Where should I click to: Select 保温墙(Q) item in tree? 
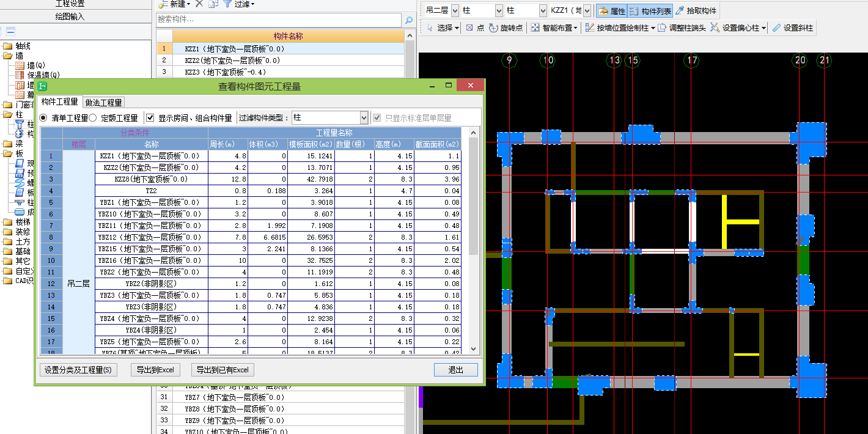click(37, 75)
